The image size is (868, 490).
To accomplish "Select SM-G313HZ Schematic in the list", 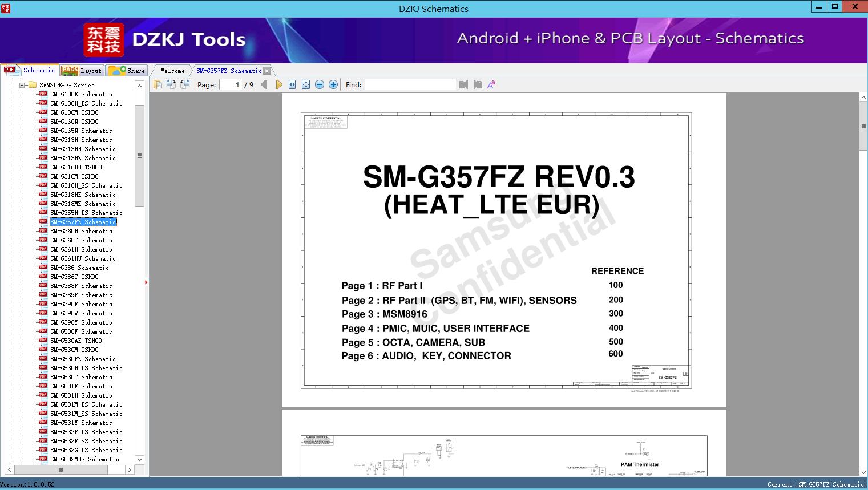I will click(x=83, y=158).
